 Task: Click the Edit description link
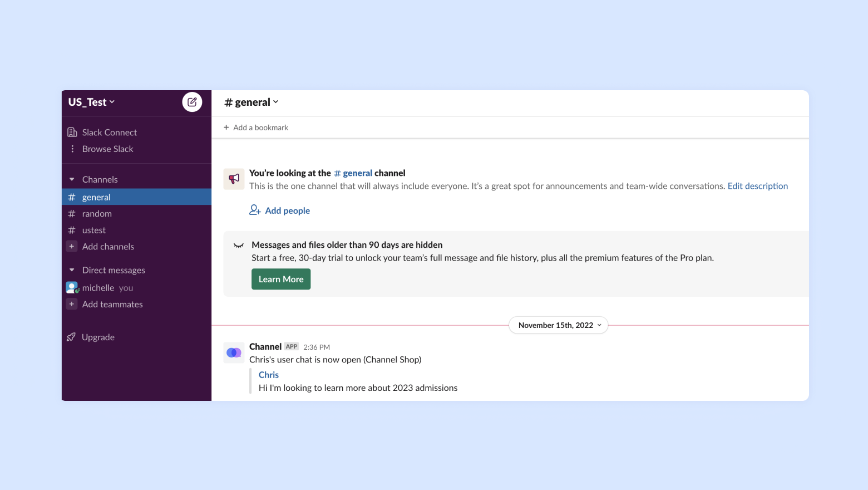click(757, 186)
